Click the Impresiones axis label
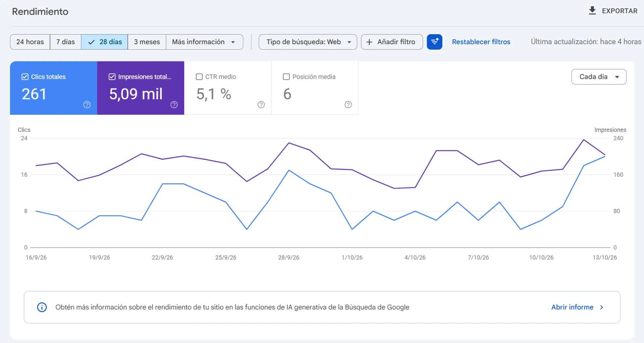Screen dimensions: 644x343 point(610,130)
